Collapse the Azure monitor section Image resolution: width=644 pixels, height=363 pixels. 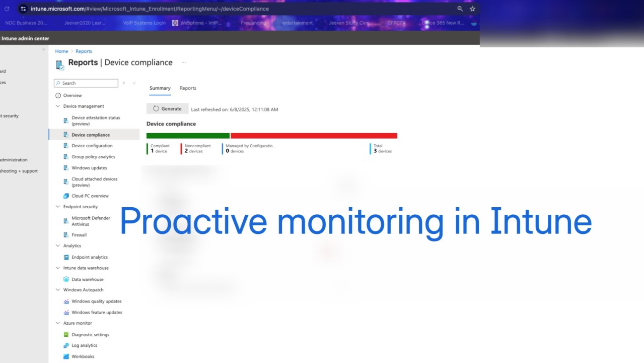click(x=58, y=323)
